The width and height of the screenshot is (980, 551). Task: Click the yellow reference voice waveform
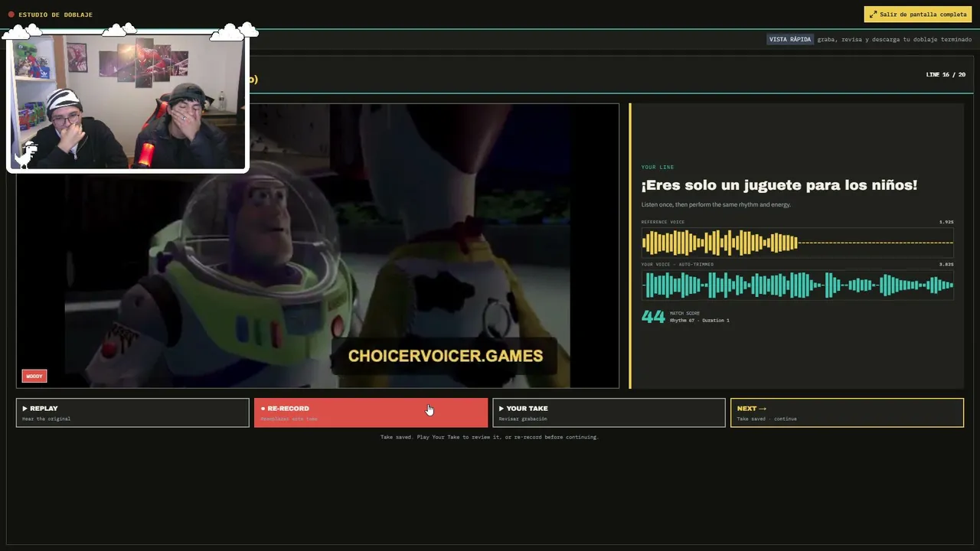coord(797,243)
